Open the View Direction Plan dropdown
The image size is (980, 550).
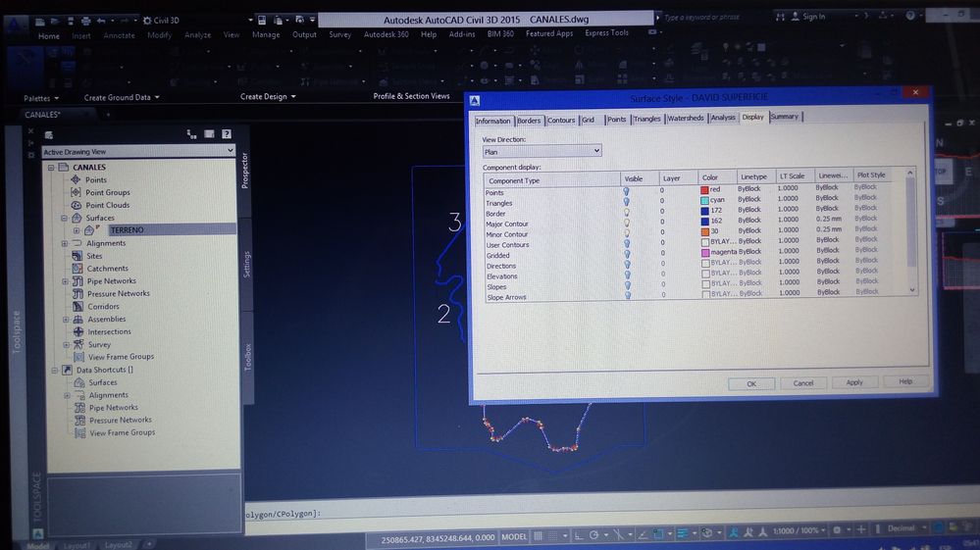[x=542, y=151]
